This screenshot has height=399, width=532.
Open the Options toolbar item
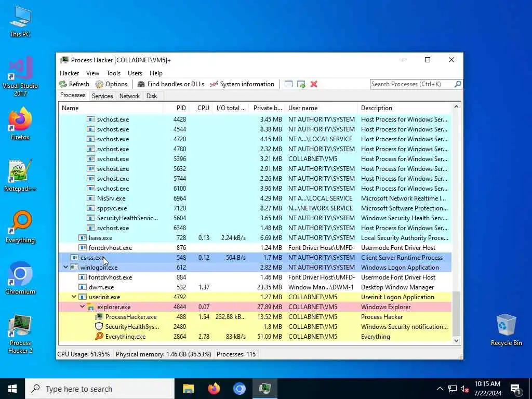[x=111, y=84]
